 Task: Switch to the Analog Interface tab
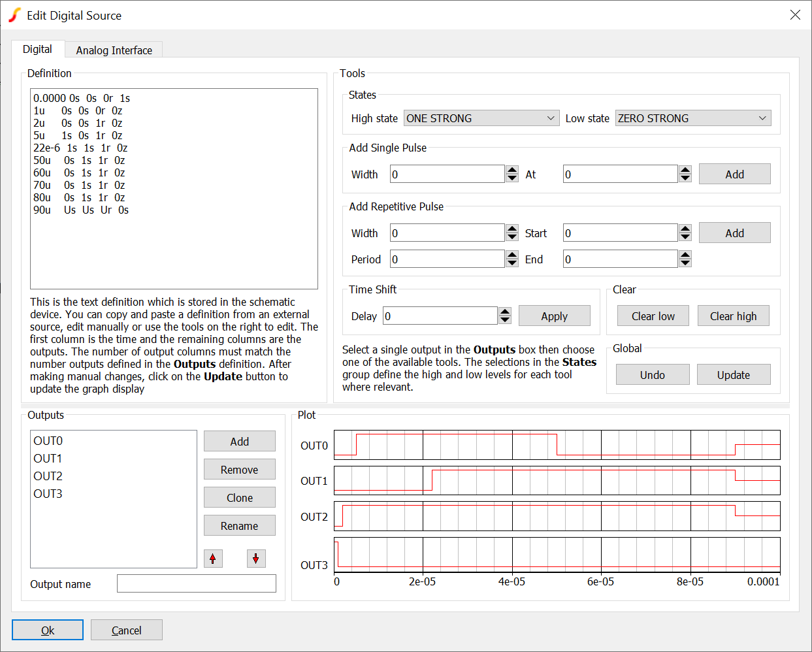(x=114, y=50)
